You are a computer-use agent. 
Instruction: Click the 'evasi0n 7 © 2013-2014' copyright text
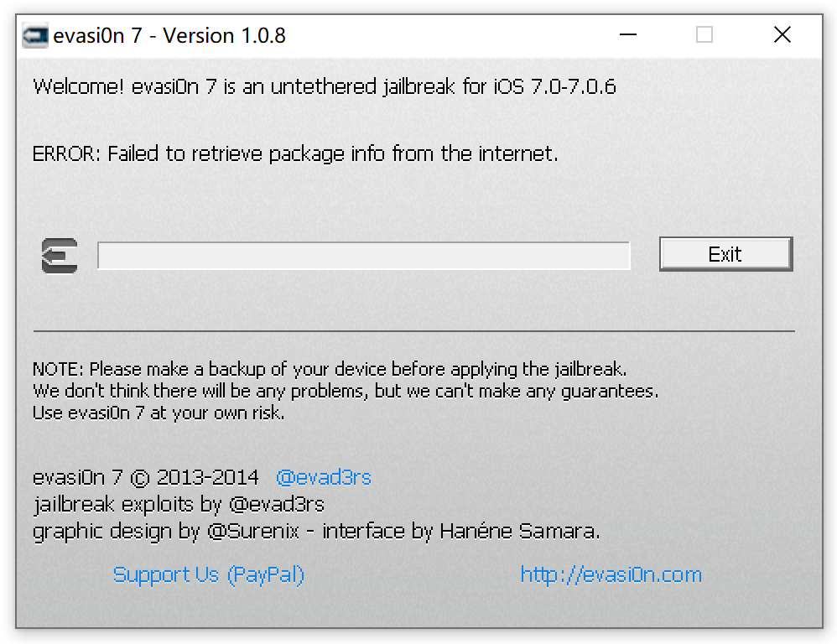(x=145, y=477)
